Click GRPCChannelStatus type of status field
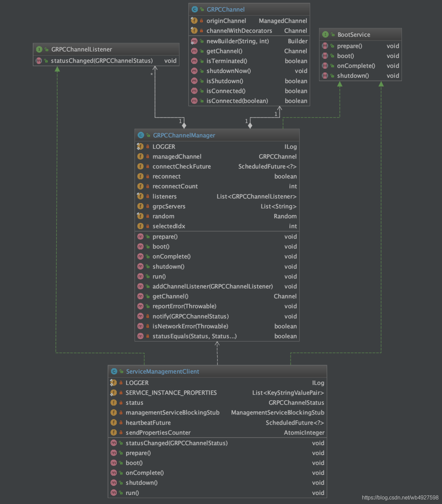The image size is (442, 504). pyautogui.click(x=296, y=402)
